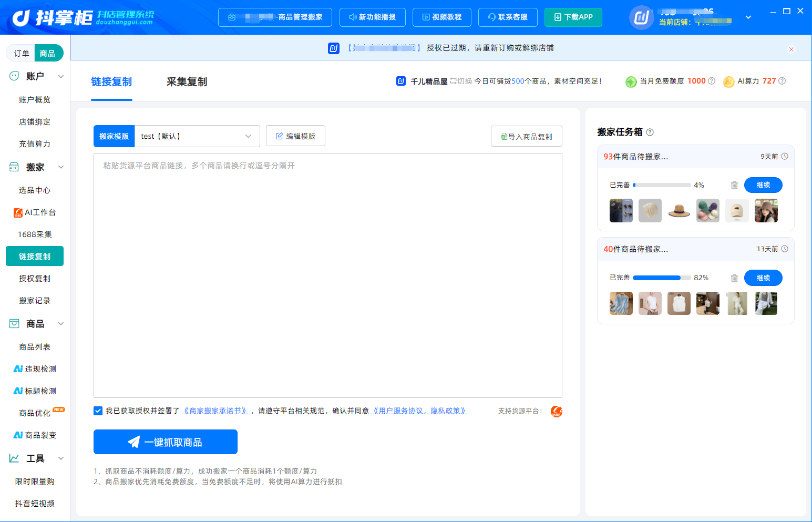The width and height of the screenshot is (812, 522).
Task: Open 1688采集 in sidebar
Action: (35, 234)
